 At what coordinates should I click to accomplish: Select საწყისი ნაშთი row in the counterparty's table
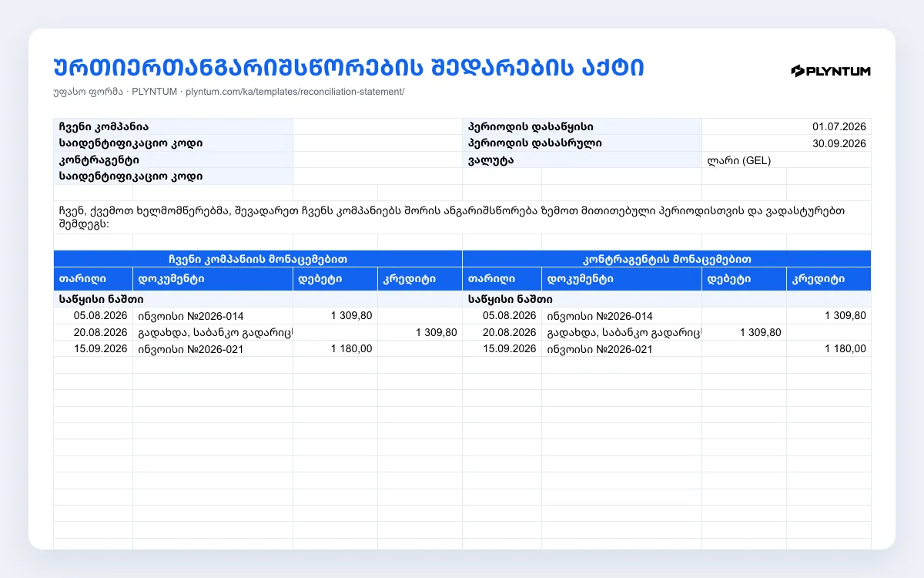point(667,299)
